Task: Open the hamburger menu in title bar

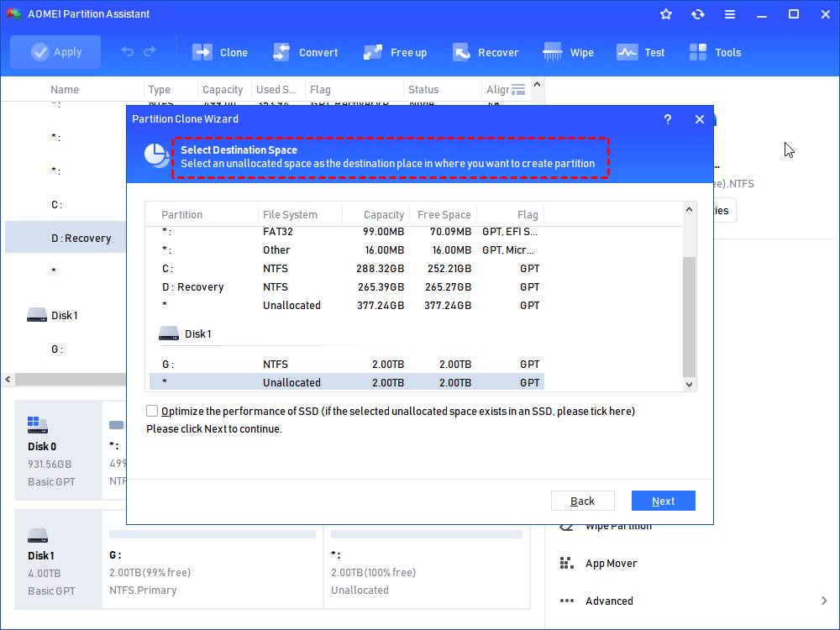Action: coord(730,14)
